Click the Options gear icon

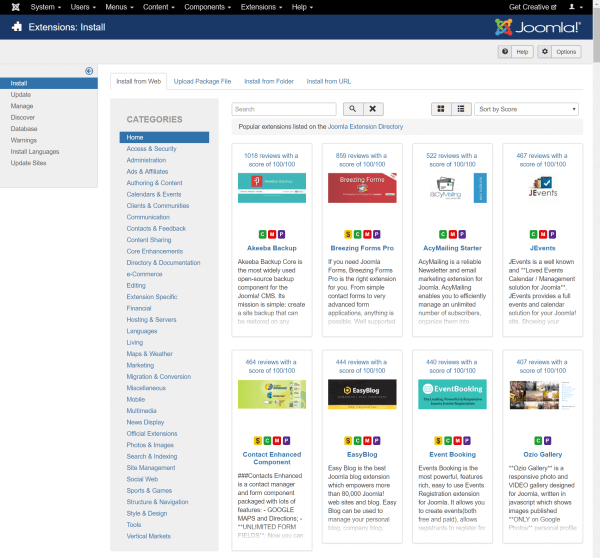(x=545, y=52)
